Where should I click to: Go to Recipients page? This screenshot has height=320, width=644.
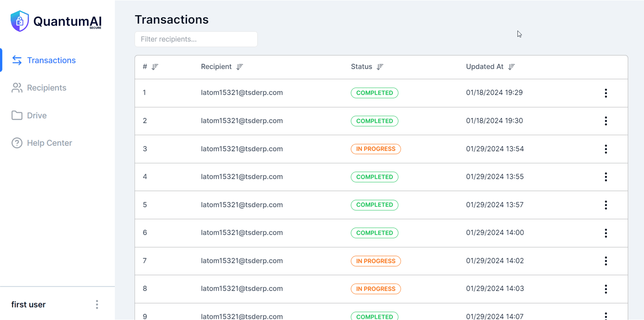(x=46, y=88)
